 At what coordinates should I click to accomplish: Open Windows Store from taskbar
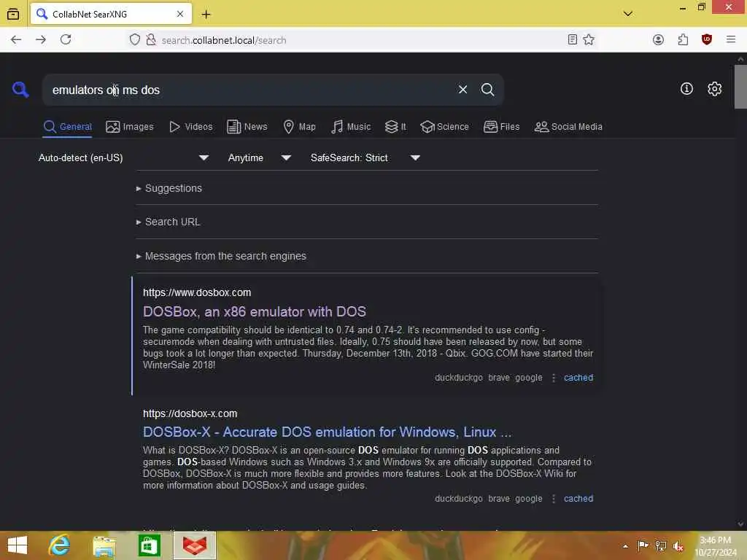coord(149,545)
